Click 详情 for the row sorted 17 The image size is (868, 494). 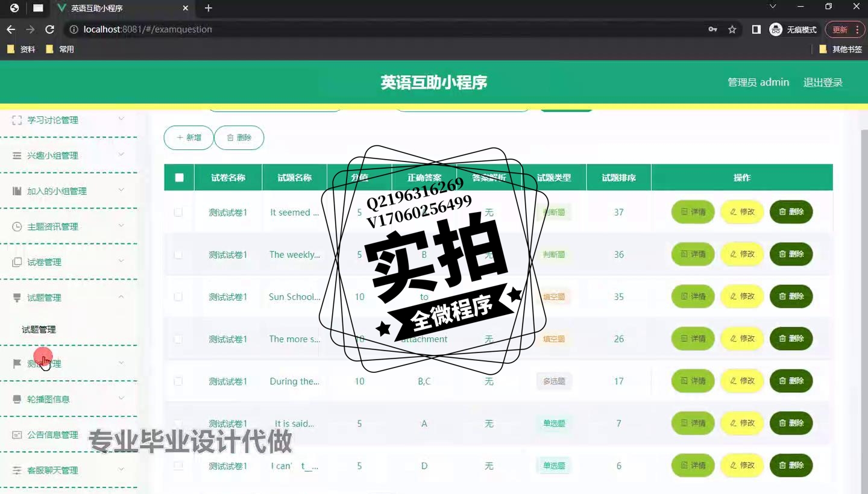[x=693, y=381]
